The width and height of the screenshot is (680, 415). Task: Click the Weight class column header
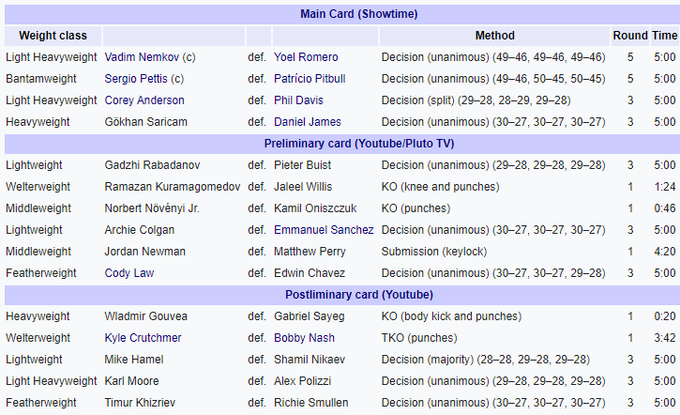click(x=50, y=36)
